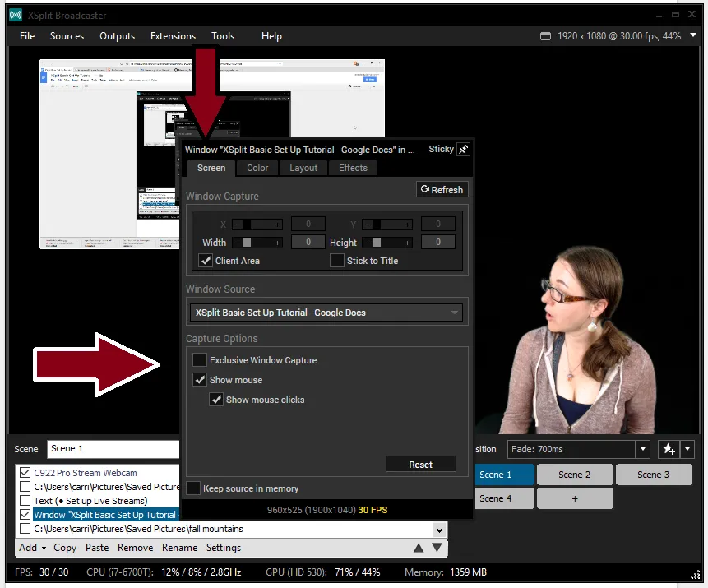Add a new scene with plus button

pyautogui.click(x=575, y=498)
